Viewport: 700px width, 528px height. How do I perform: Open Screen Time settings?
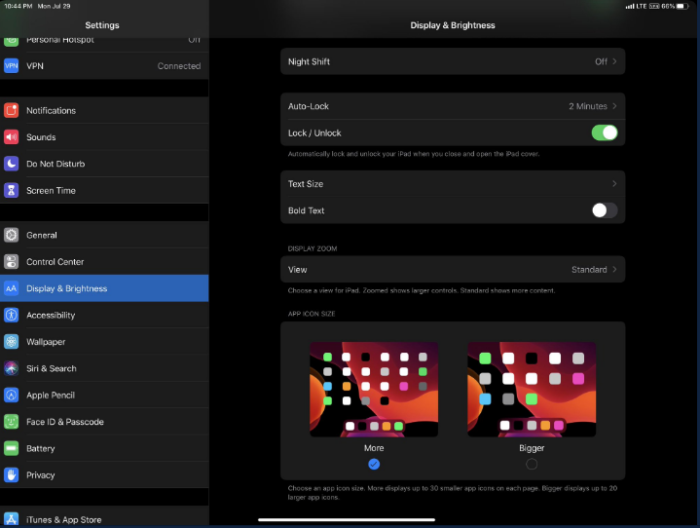click(104, 191)
